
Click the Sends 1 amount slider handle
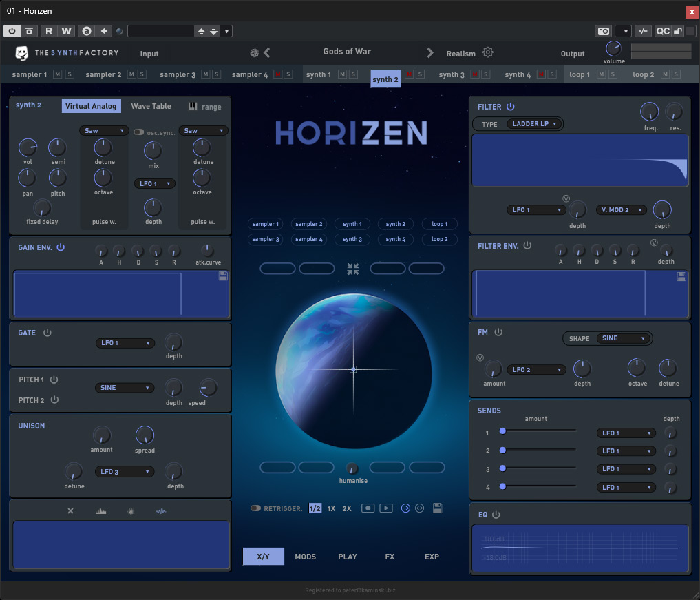[x=502, y=431]
